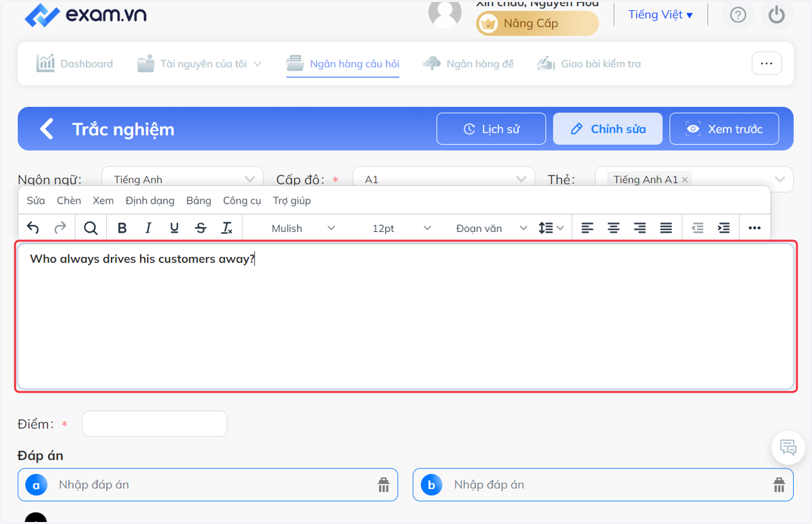
Task: Open the Công cụ editor menu
Action: tap(242, 200)
